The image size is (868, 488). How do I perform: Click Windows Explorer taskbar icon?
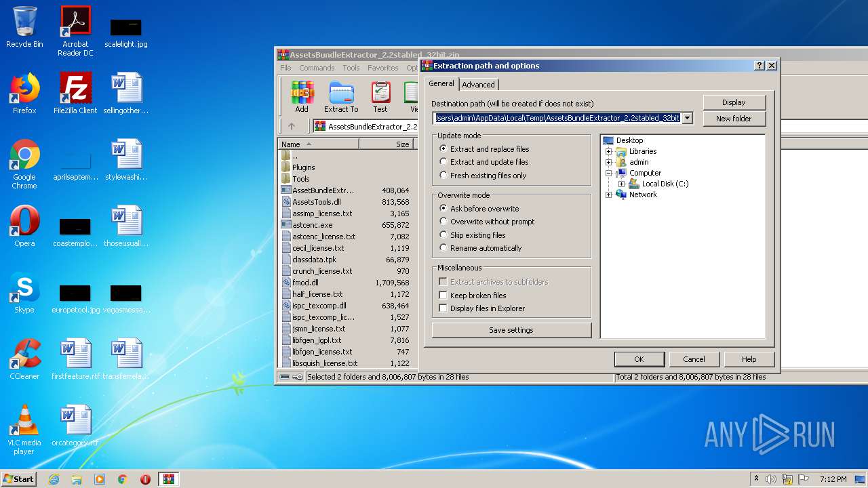coord(77,479)
